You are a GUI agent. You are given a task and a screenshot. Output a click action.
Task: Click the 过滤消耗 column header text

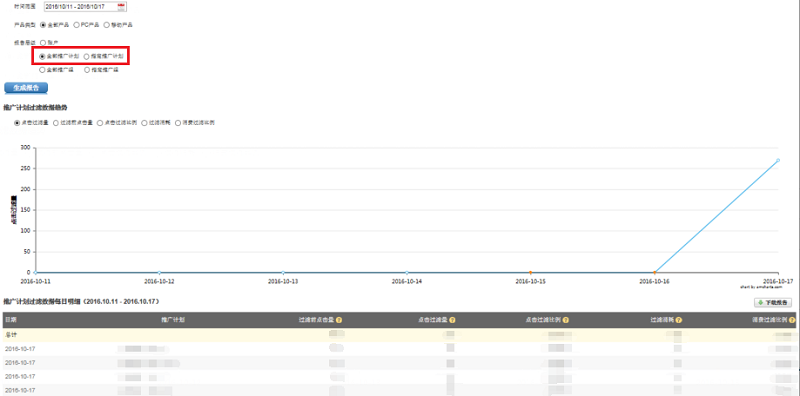tap(662, 320)
